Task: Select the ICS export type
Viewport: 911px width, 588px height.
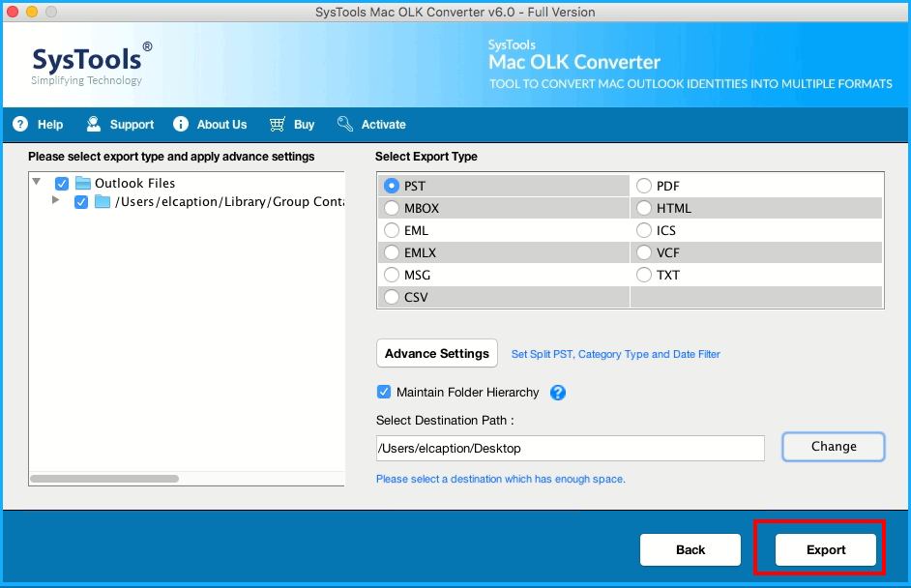Action: pyautogui.click(x=644, y=230)
